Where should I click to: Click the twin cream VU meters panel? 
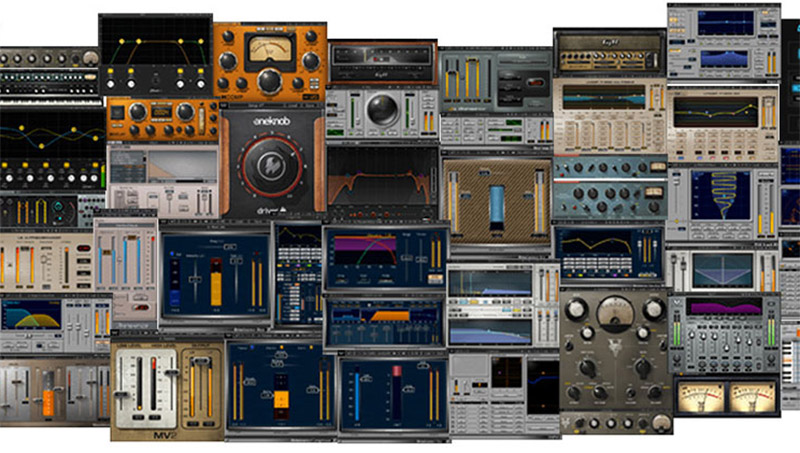[727, 396]
